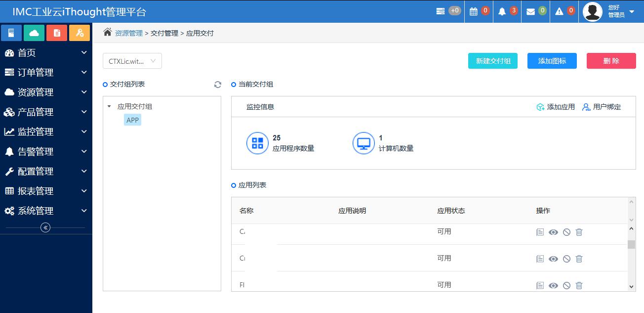Expand the 告警管理 sidebar chevron
This screenshot has width=644, height=313.
[x=84, y=151]
